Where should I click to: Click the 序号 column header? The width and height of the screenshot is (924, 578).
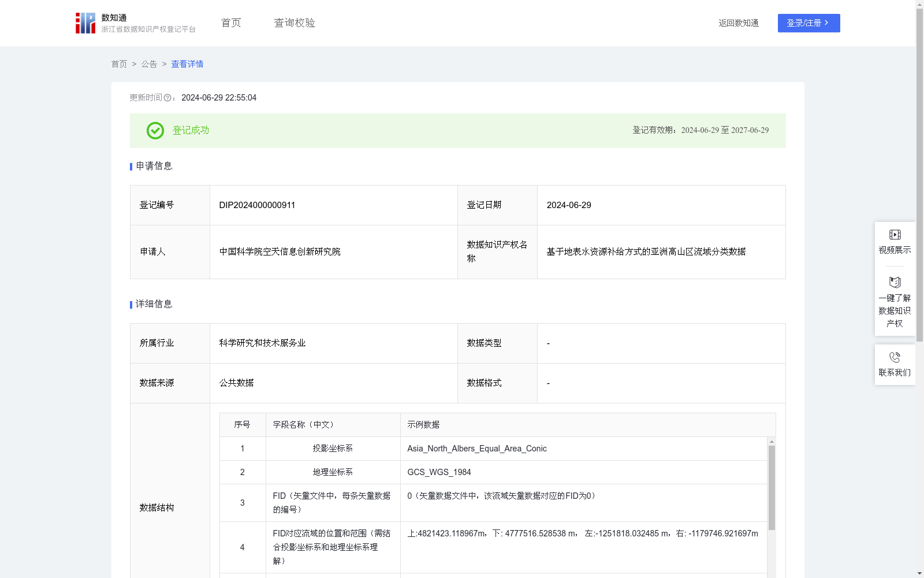[x=242, y=425]
